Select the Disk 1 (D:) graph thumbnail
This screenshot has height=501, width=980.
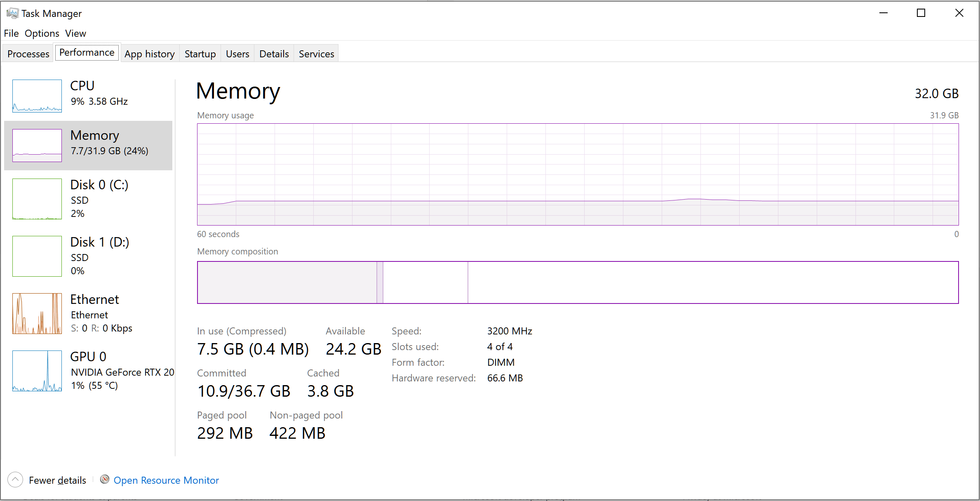[x=37, y=256]
